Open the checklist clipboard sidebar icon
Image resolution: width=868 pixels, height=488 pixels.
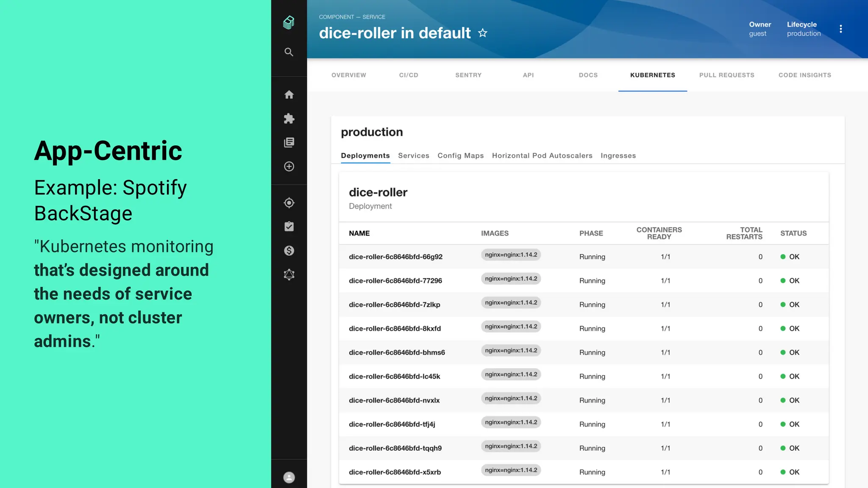(x=289, y=227)
